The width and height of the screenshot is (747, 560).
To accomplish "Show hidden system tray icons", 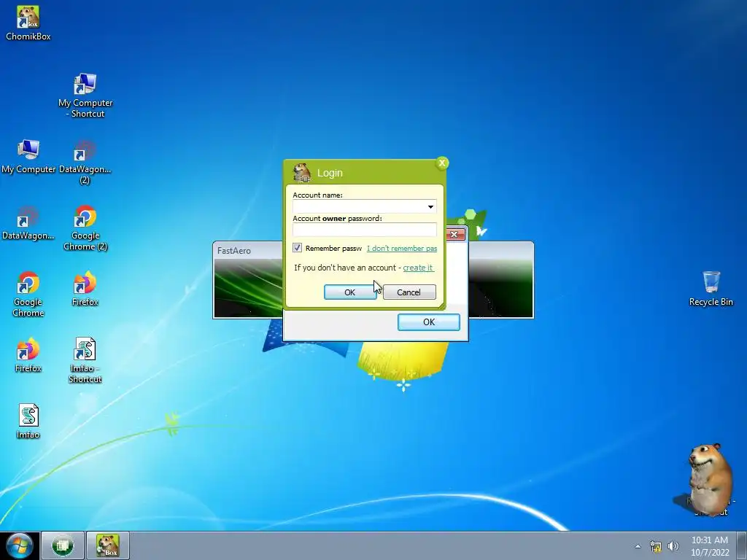I will pos(638,546).
